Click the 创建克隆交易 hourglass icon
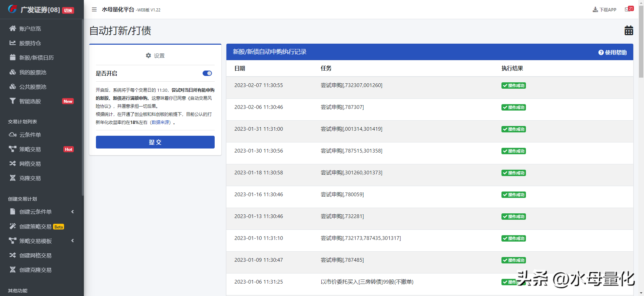Screen dimensions: 644x296 click(13, 270)
